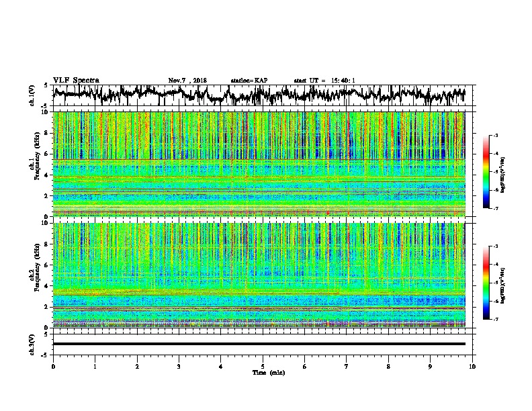Click the time axis tick label "1"
532x411 pixels.
pos(95,367)
